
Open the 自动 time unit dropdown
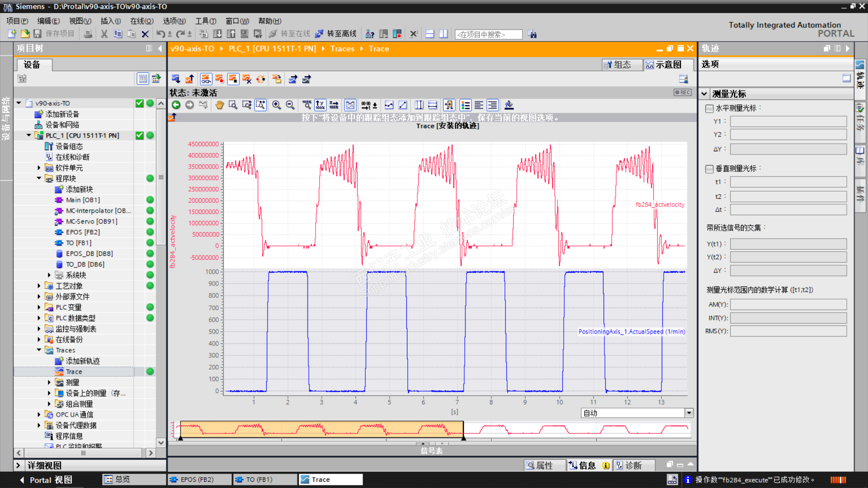click(689, 413)
